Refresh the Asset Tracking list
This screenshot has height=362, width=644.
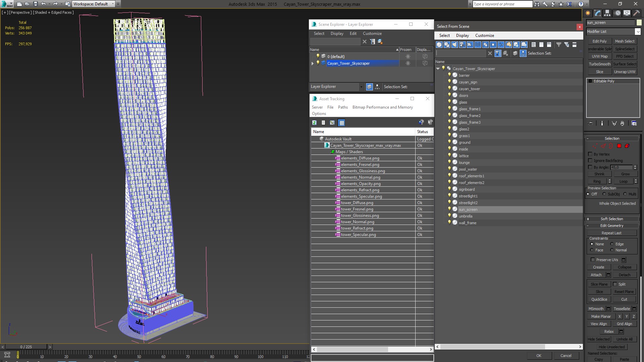pos(314,123)
